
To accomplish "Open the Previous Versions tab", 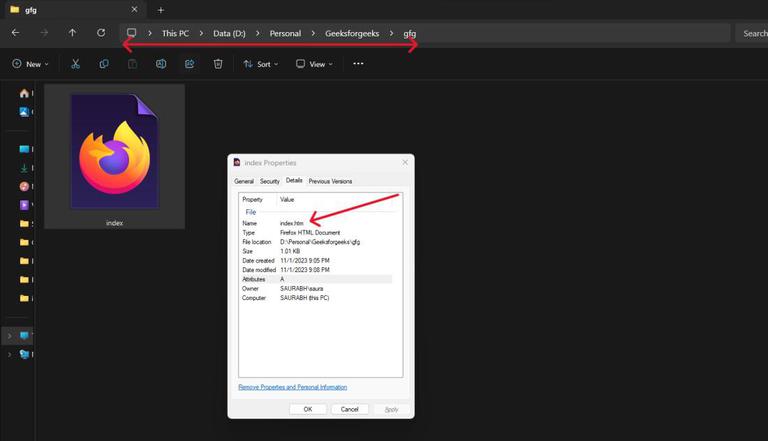I will click(330, 181).
